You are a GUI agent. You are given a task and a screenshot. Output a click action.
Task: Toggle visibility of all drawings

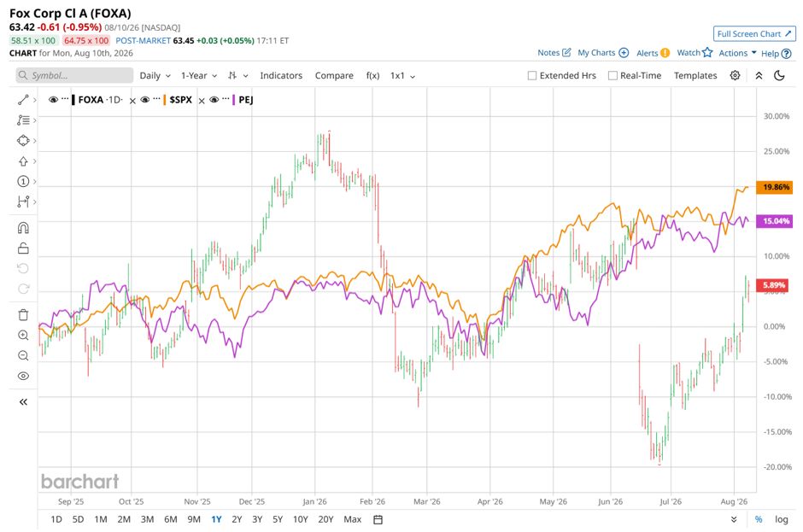pyautogui.click(x=23, y=377)
